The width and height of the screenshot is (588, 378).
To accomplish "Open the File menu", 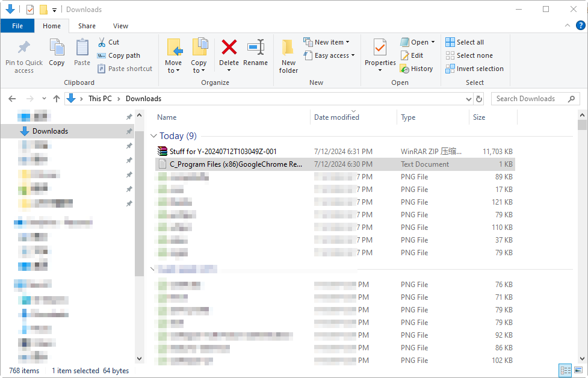I will pyautogui.click(x=17, y=26).
